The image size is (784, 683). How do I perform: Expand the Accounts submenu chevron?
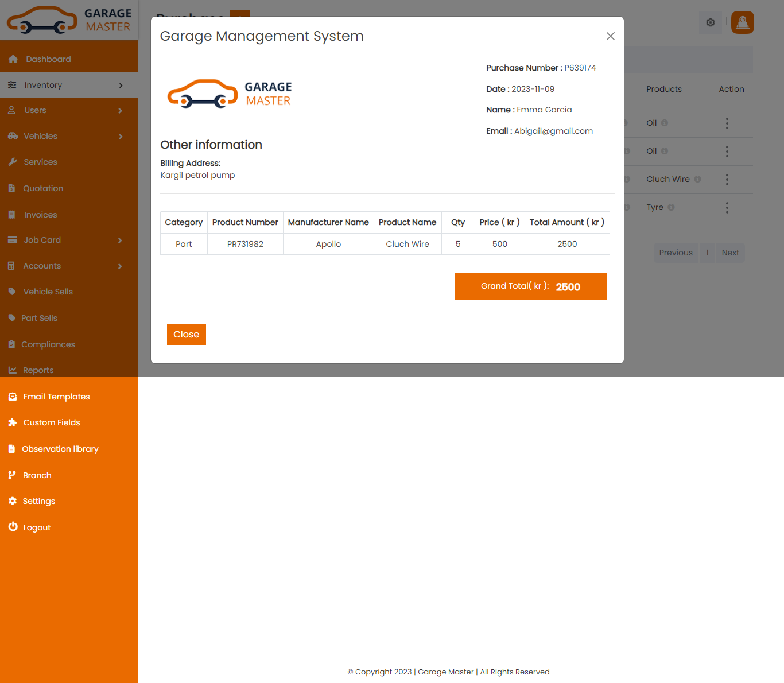click(x=120, y=266)
